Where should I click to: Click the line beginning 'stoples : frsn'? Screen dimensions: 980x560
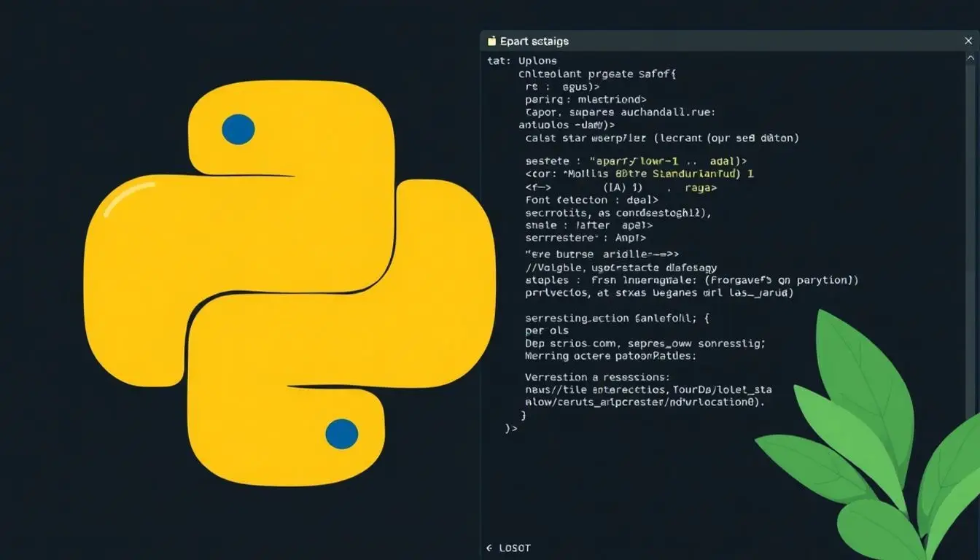point(692,280)
